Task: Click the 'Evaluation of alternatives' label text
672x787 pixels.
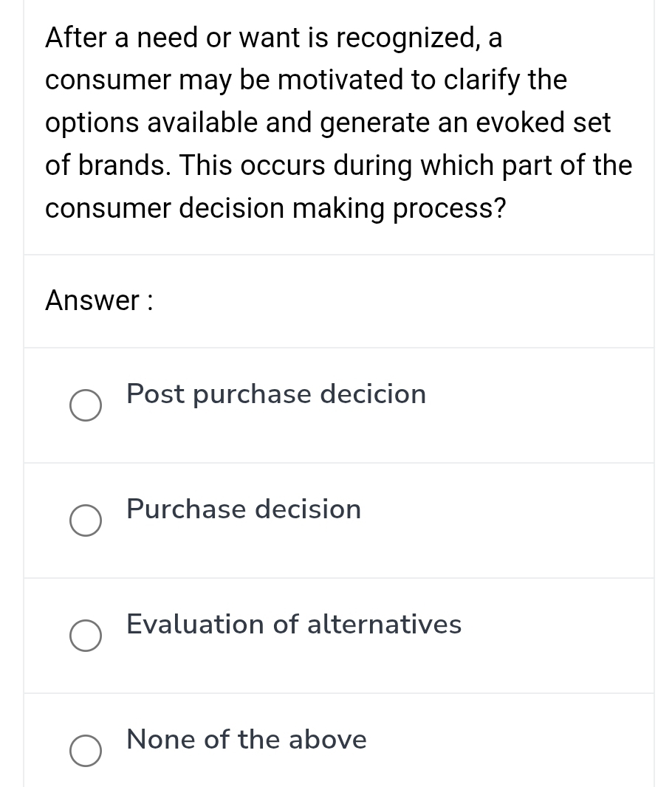Action: (293, 624)
